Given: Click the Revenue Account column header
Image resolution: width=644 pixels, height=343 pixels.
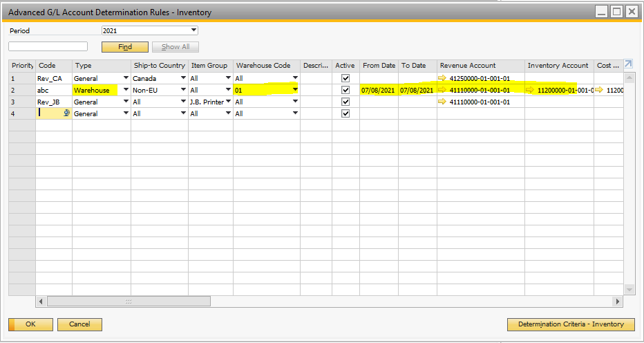Looking at the screenshot, I should 481,66.
